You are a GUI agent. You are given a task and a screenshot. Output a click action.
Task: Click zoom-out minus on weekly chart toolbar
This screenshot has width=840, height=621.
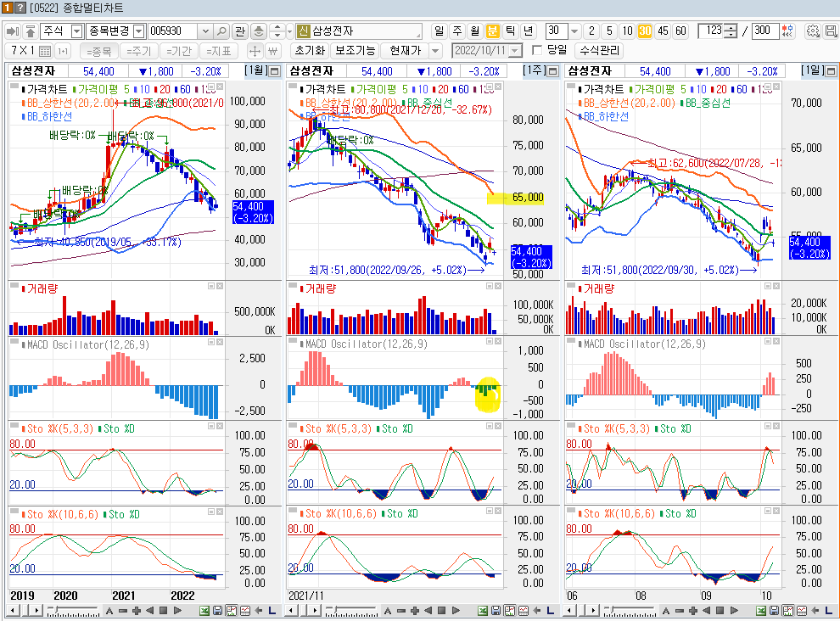(x=401, y=611)
